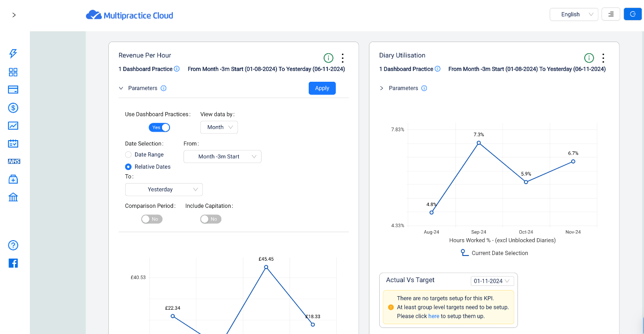Open the dashboard grid sidebar icon
Screen dimensions: 644x334
click(x=13, y=72)
